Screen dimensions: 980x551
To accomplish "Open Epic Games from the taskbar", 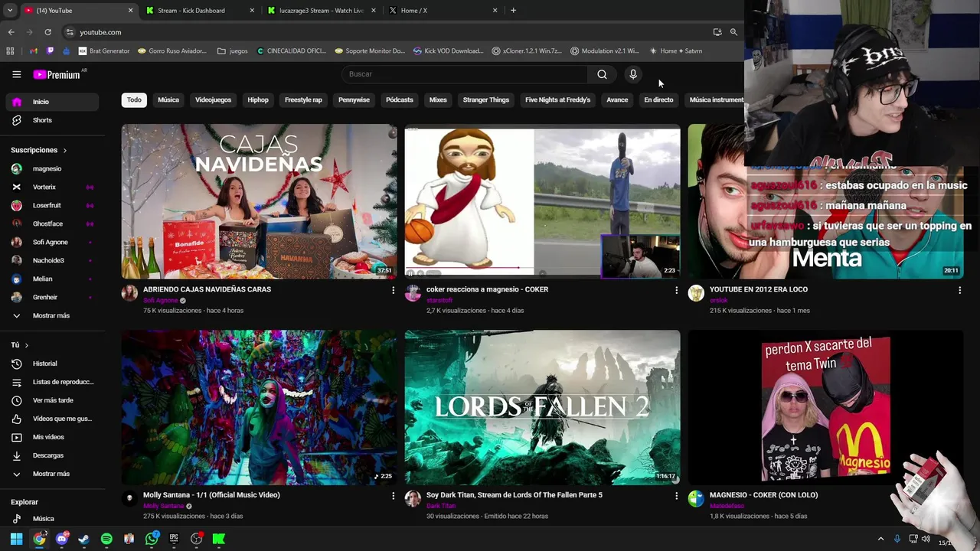I will point(174,539).
